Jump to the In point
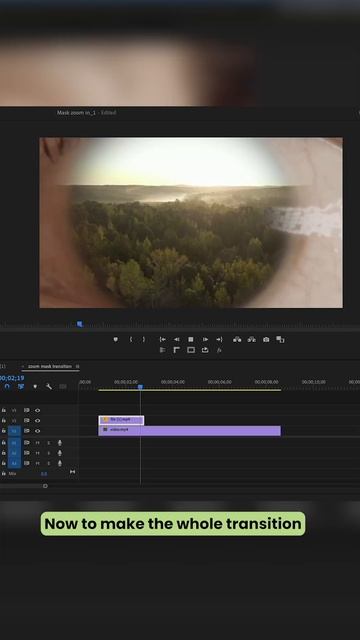The width and height of the screenshot is (360, 640). click(x=162, y=339)
